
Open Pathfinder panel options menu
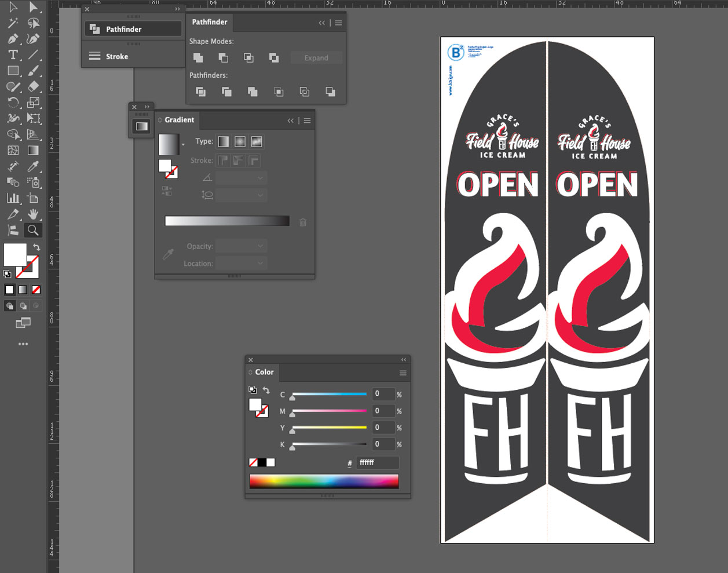click(339, 23)
